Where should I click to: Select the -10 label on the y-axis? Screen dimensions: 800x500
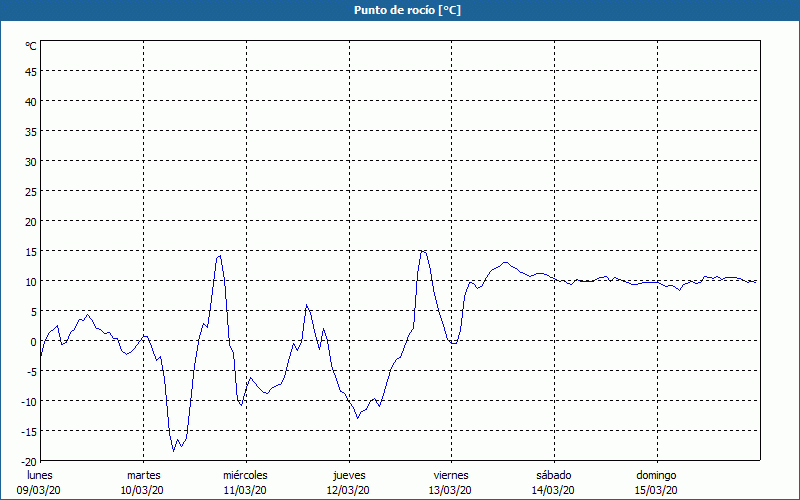(28, 401)
